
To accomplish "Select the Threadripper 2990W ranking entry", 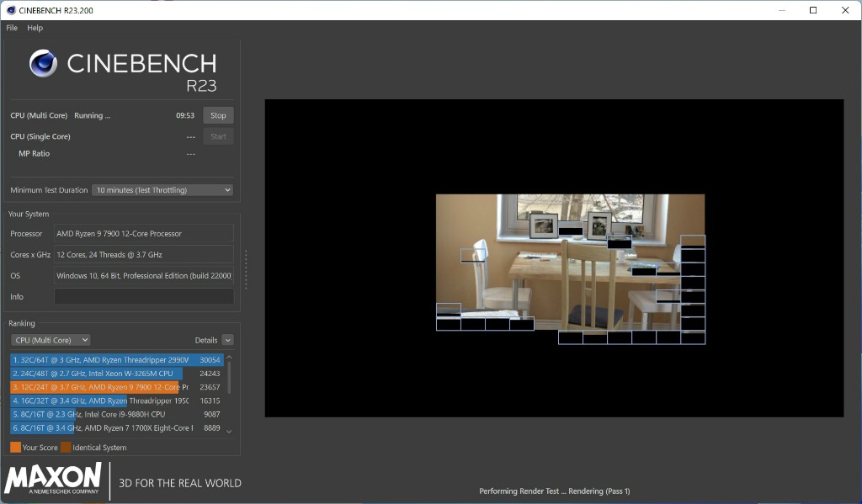I will tap(116, 360).
